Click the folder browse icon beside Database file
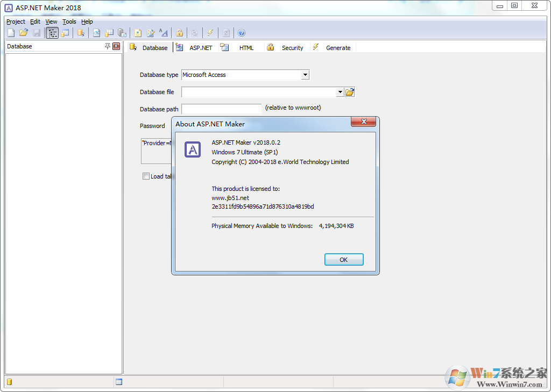Screen dimensions: 551x392 click(350, 92)
